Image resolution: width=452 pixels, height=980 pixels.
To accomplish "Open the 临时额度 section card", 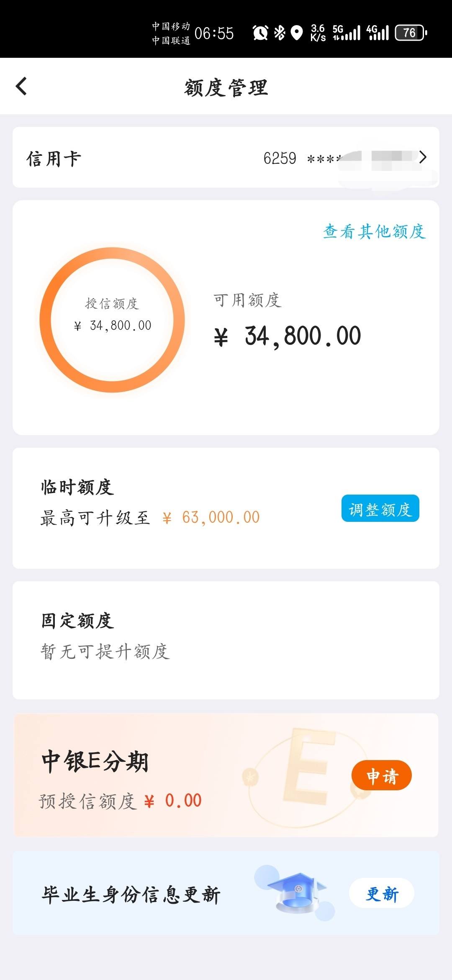I will pyautogui.click(x=226, y=508).
